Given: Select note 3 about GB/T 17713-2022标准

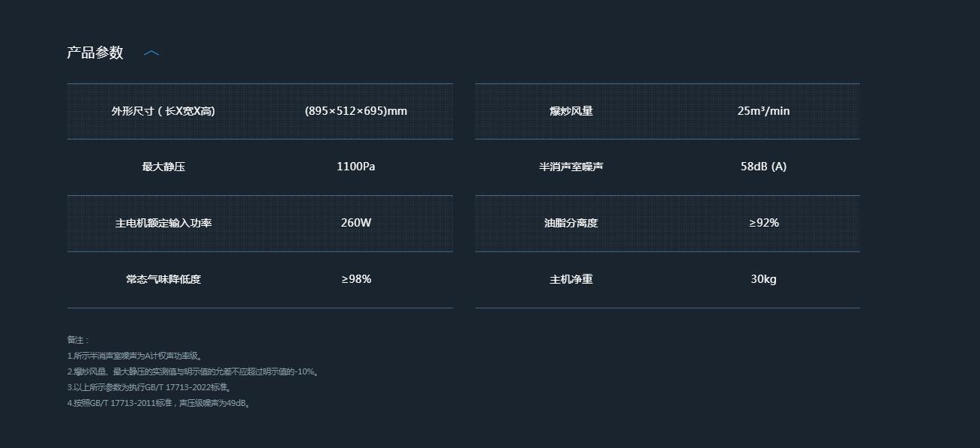Looking at the screenshot, I should click(x=148, y=387).
